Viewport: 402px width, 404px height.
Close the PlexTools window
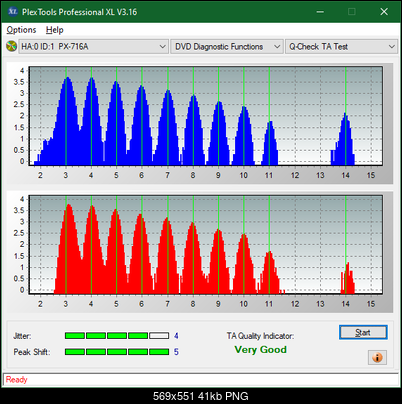click(x=384, y=12)
